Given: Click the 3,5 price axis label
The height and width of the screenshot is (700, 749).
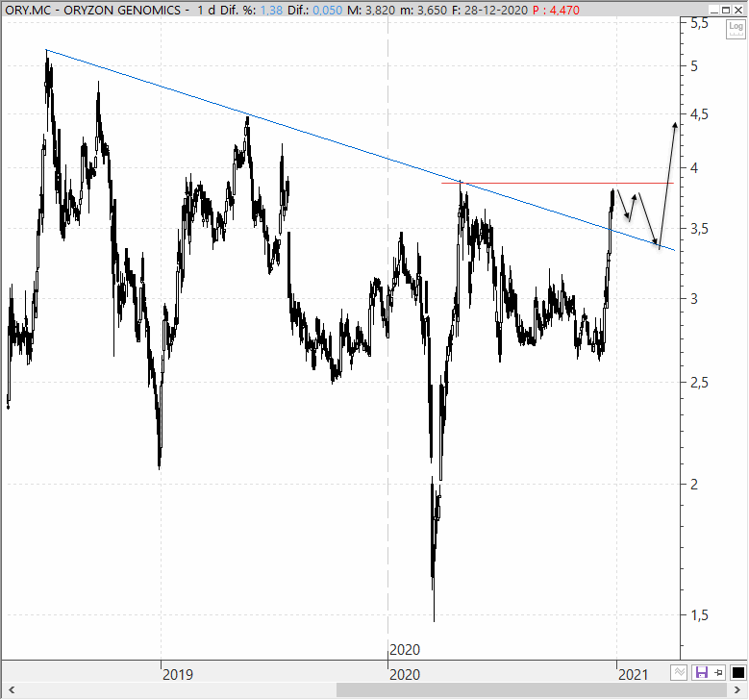Looking at the screenshot, I should click(x=700, y=229).
